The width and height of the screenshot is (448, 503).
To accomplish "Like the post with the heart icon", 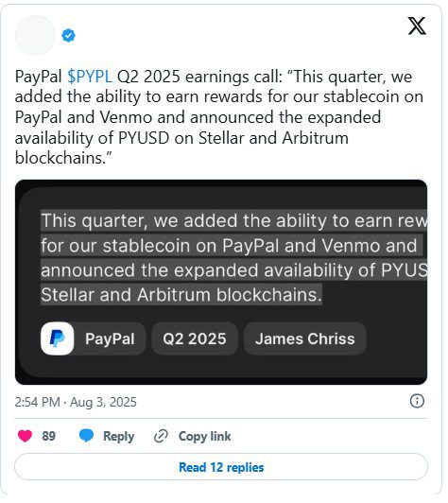I will pyautogui.click(x=25, y=436).
